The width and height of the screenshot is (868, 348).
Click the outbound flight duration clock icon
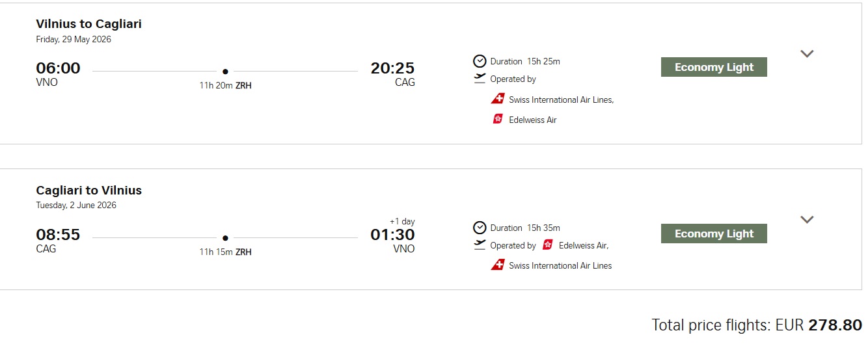(x=480, y=61)
